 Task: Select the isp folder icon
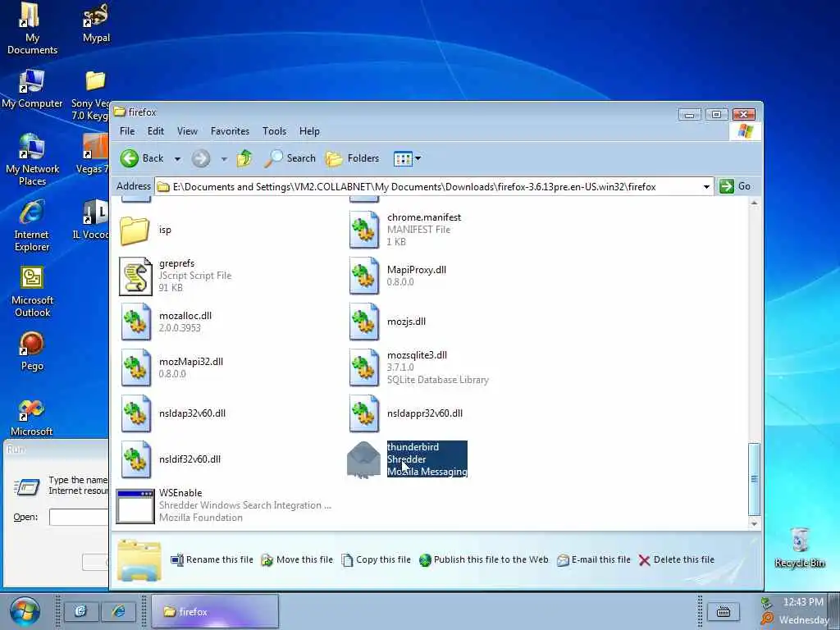135,231
